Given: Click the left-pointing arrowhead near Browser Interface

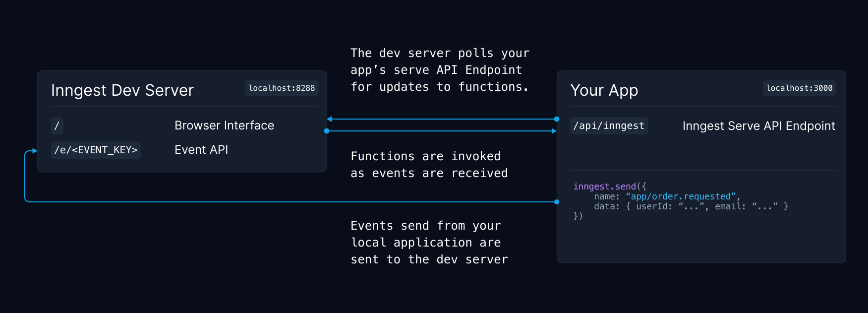Looking at the screenshot, I should (330, 119).
